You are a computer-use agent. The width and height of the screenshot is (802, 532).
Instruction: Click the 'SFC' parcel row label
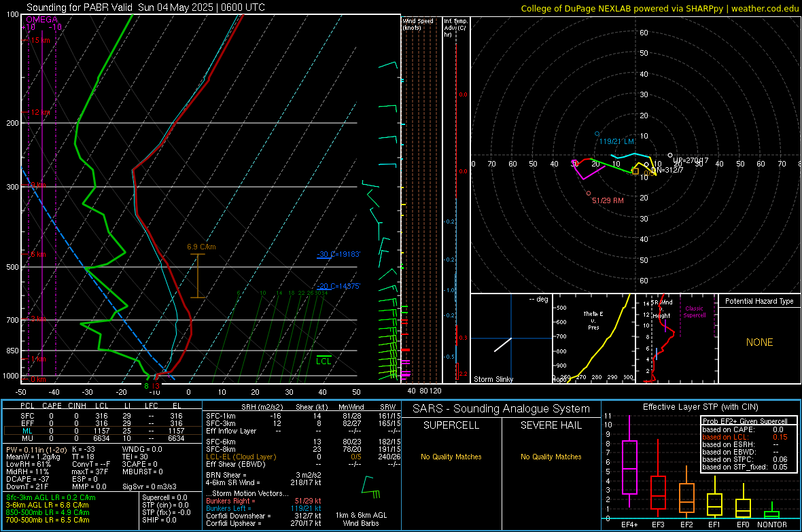coord(27,416)
